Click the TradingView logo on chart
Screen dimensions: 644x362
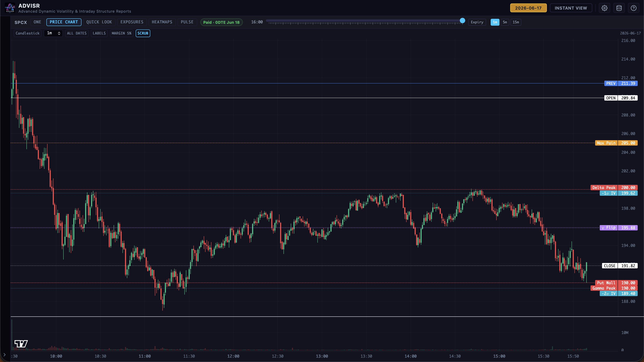pyautogui.click(x=21, y=343)
